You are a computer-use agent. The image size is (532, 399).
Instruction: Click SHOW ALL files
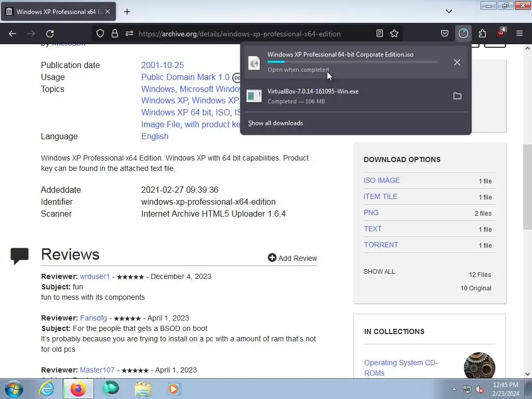tap(379, 272)
